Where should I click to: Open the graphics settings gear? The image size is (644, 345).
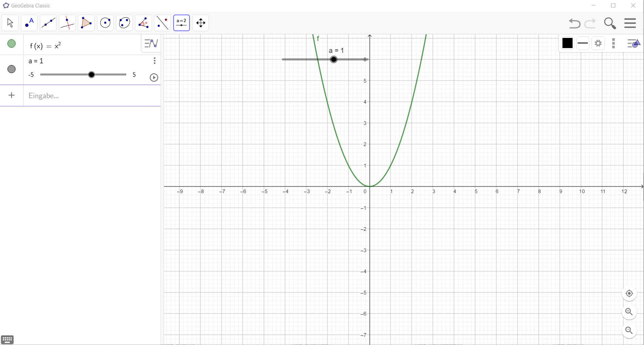[x=598, y=43]
